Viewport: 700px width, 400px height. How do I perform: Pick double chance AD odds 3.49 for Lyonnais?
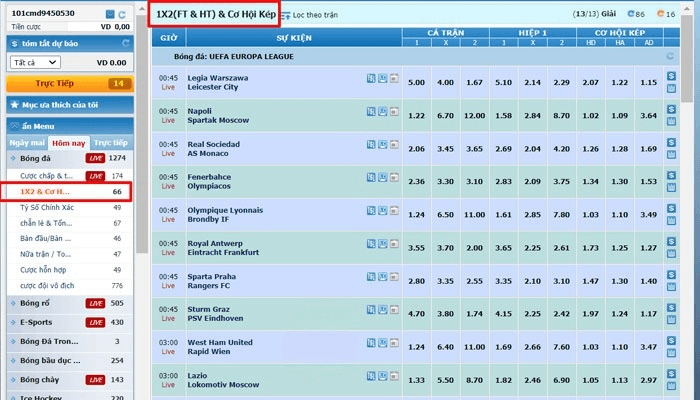tap(649, 215)
